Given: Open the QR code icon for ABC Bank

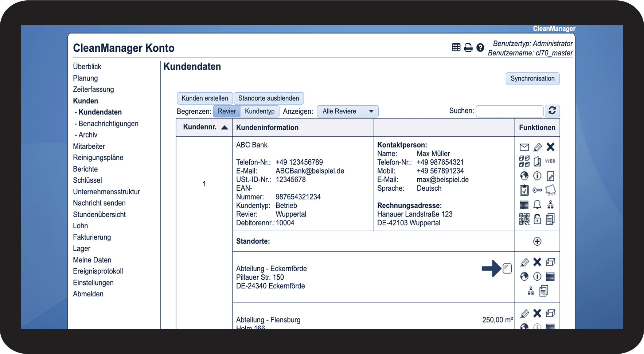Looking at the screenshot, I should click(x=524, y=219).
